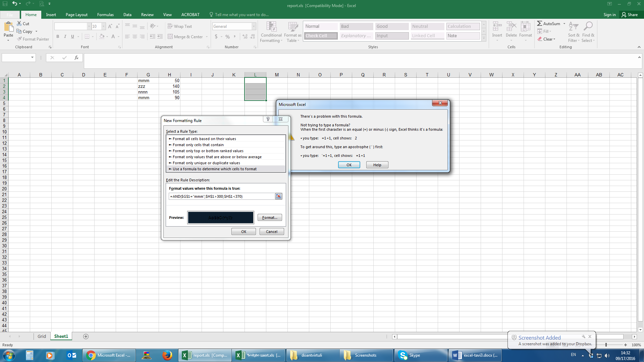Click the rule formula input field
Image resolution: width=644 pixels, height=362 pixels.
tap(222, 196)
